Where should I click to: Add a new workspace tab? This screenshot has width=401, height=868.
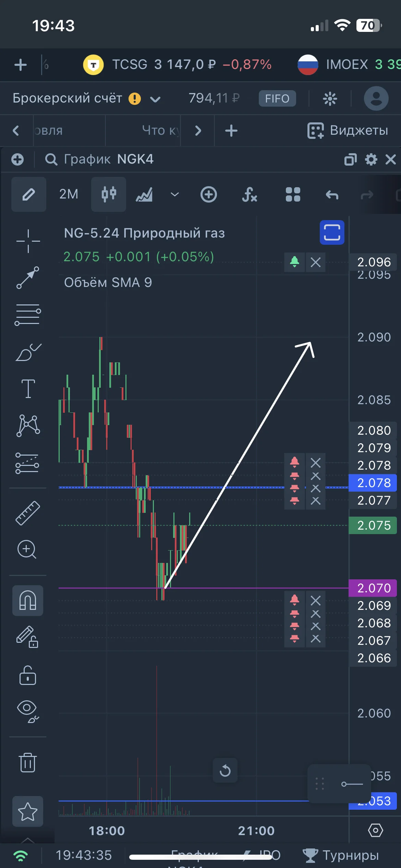tap(231, 131)
